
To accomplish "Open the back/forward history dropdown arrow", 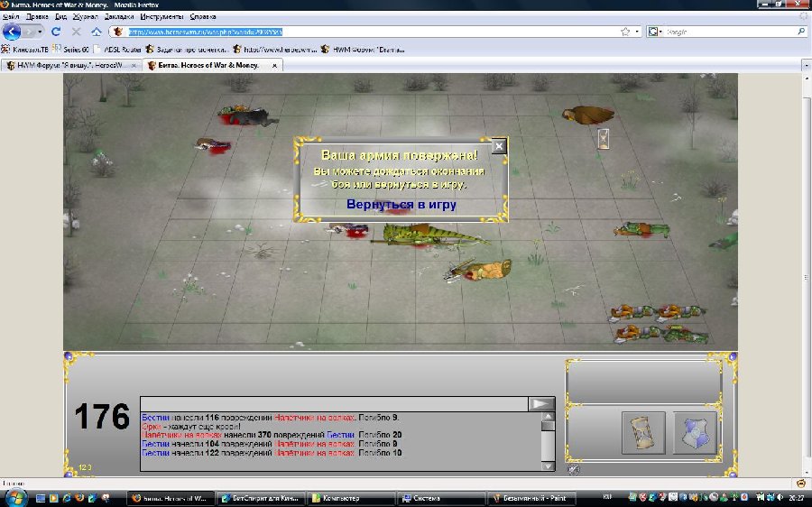I will (x=40, y=32).
